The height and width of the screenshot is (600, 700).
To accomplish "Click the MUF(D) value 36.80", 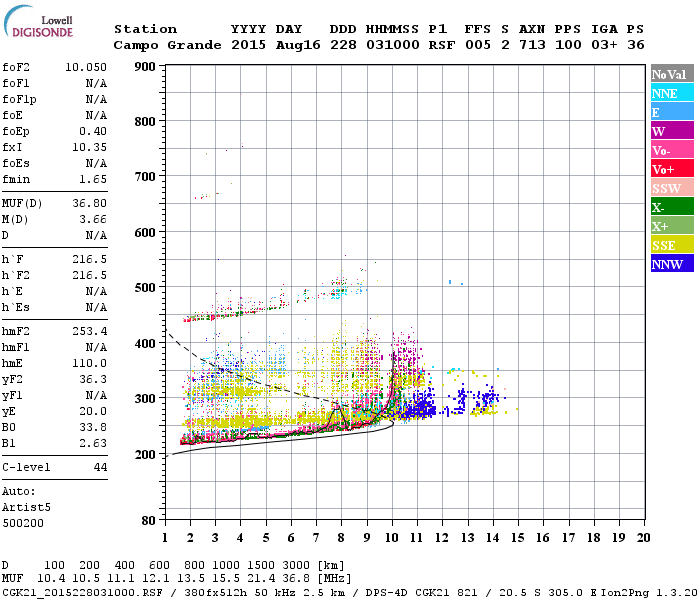I will pos(89,204).
